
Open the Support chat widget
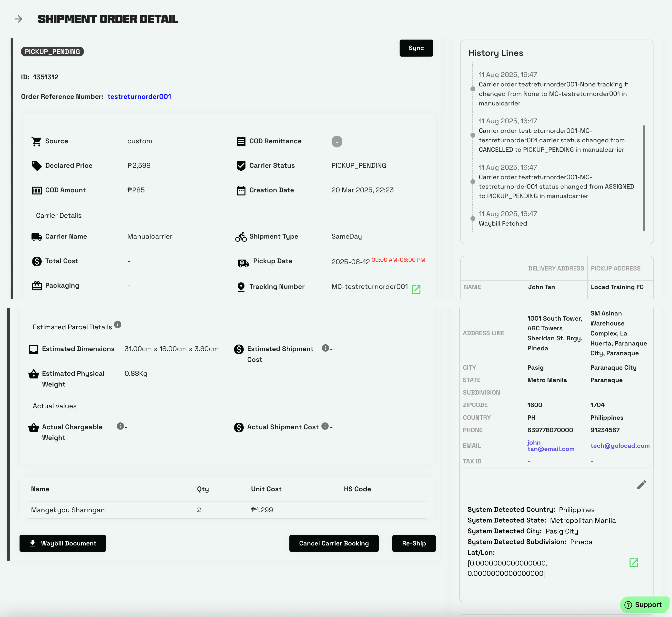pyautogui.click(x=644, y=605)
